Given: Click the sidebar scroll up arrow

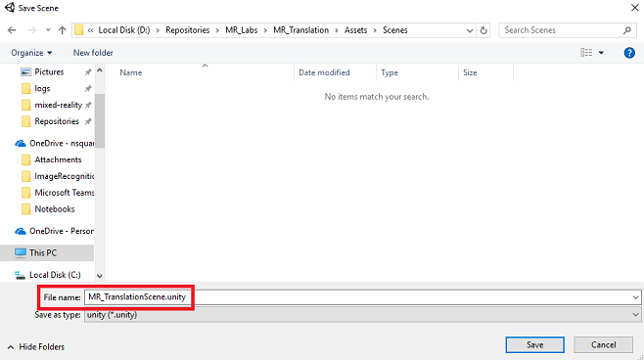Looking at the screenshot, I should 100,70.
